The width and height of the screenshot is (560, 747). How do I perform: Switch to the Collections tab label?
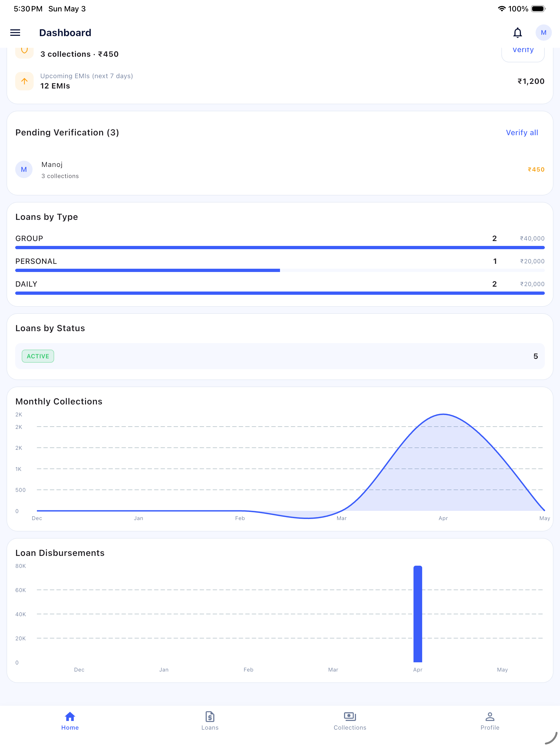click(x=350, y=727)
